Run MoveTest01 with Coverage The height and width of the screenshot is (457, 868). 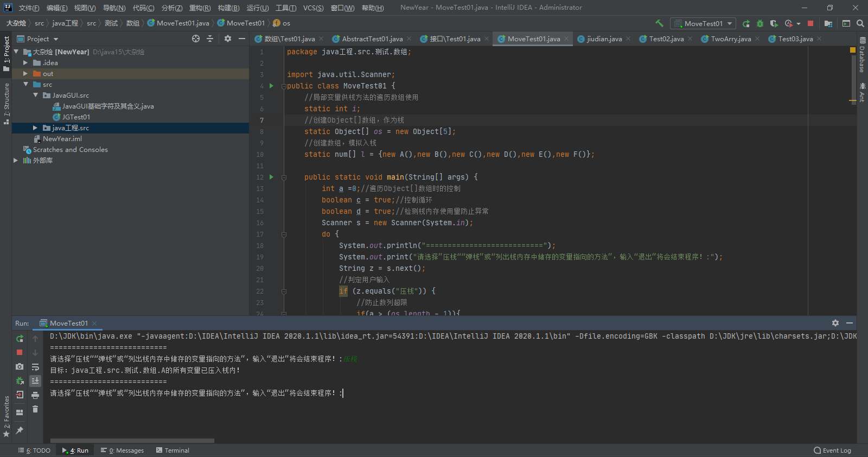[x=774, y=23]
